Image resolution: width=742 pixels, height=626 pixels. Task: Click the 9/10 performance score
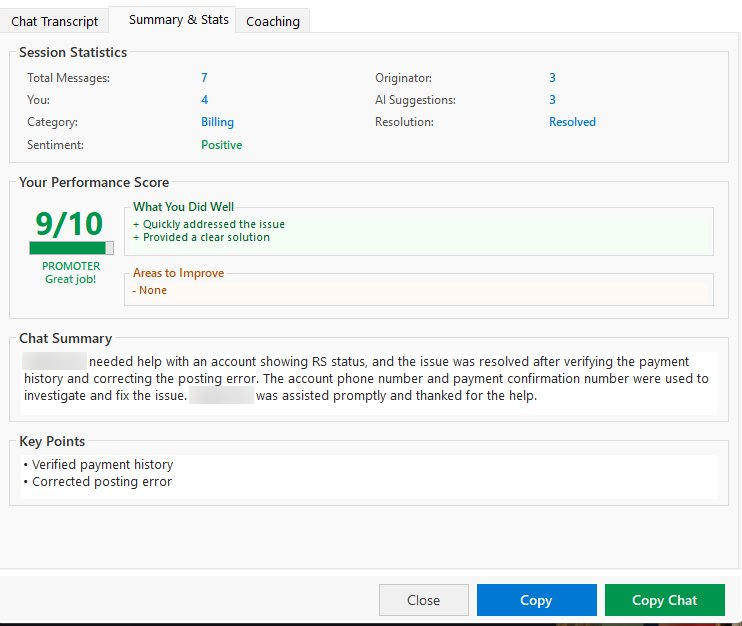coord(71,222)
